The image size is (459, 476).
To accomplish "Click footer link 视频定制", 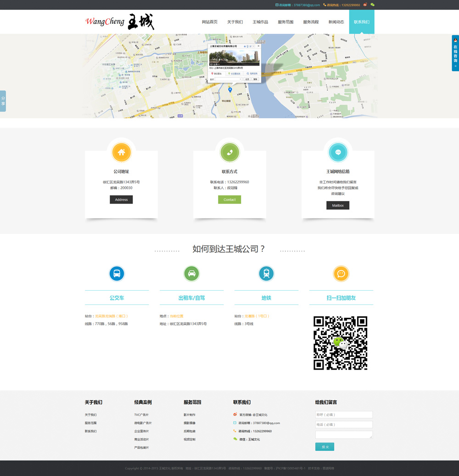I will click(190, 439).
